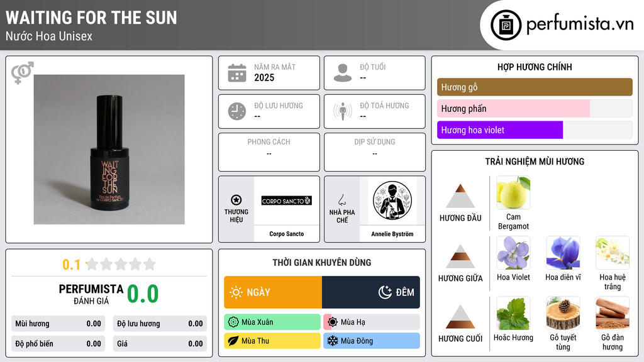Click the Waiting for the Sun bottle photo
Image resolution: width=644 pixels, height=362 pixels.
[x=109, y=150]
